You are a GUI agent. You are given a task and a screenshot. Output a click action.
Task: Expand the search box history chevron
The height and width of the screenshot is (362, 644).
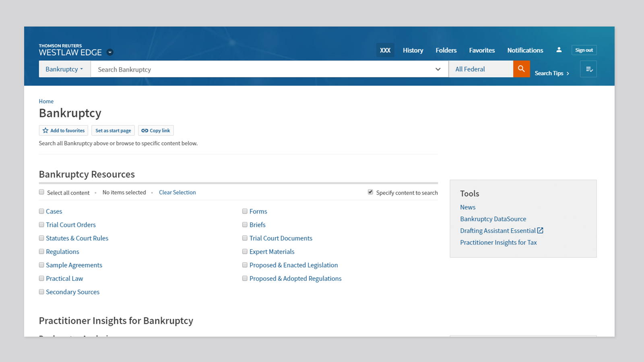438,69
